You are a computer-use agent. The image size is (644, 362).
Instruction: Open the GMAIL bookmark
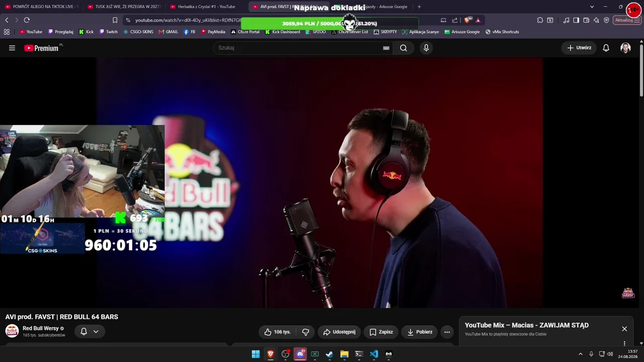click(x=168, y=32)
